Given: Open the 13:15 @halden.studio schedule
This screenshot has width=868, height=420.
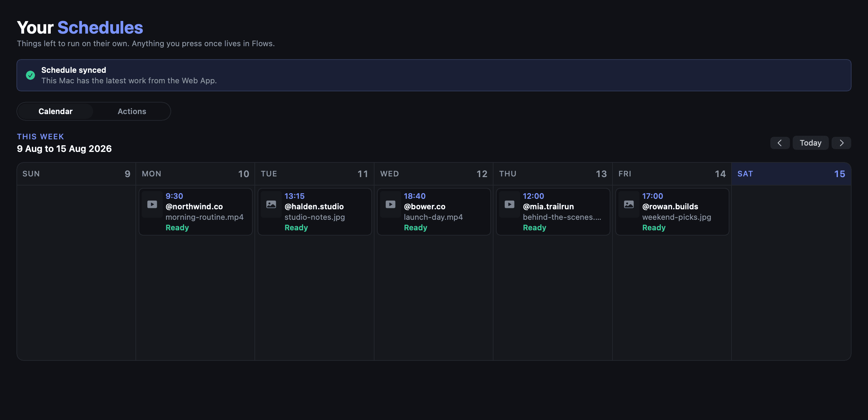Looking at the screenshot, I should pos(315,212).
